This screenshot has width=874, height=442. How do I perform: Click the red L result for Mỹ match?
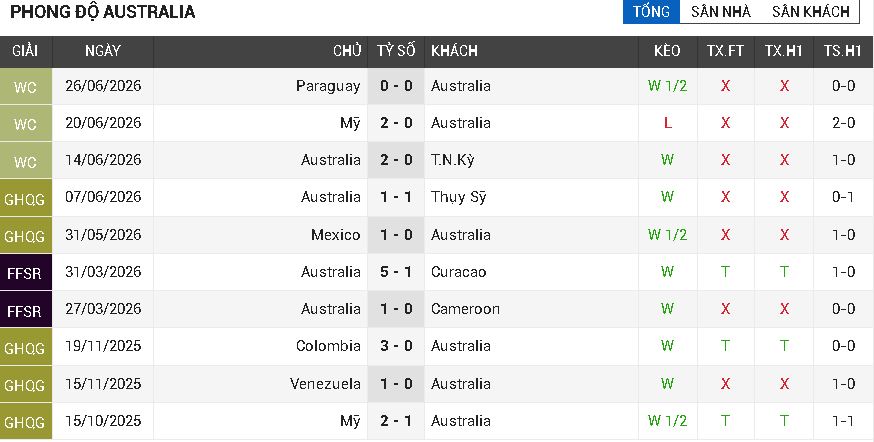pos(667,123)
